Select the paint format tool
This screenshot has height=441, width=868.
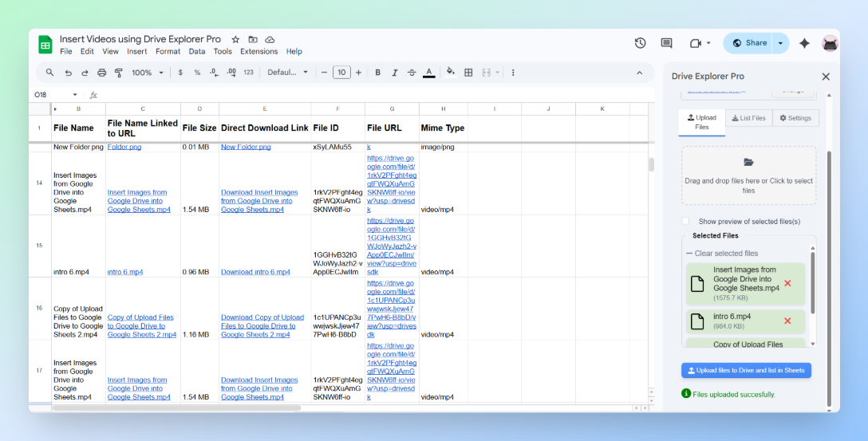(118, 73)
